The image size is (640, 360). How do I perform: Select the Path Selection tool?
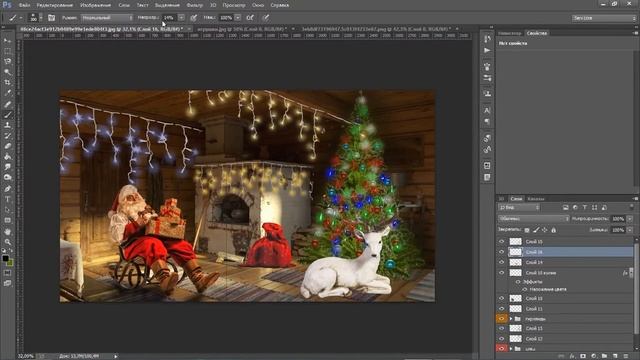coord(7,210)
